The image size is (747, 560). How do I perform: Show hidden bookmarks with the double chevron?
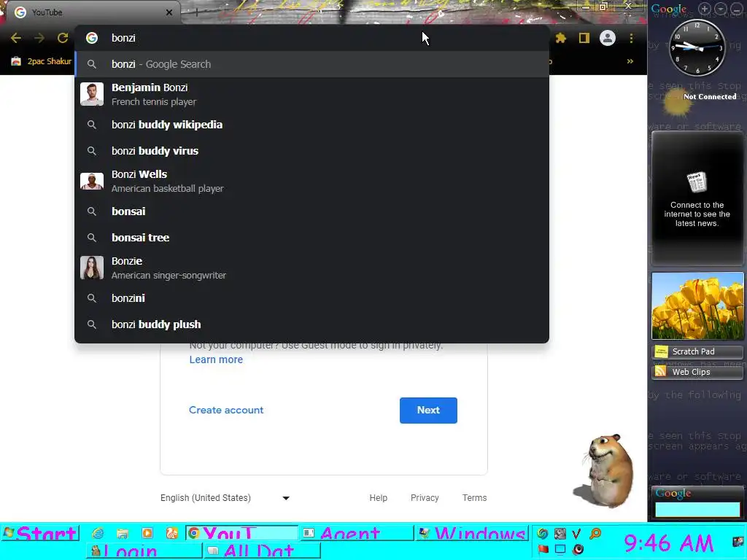pyautogui.click(x=630, y=61)
